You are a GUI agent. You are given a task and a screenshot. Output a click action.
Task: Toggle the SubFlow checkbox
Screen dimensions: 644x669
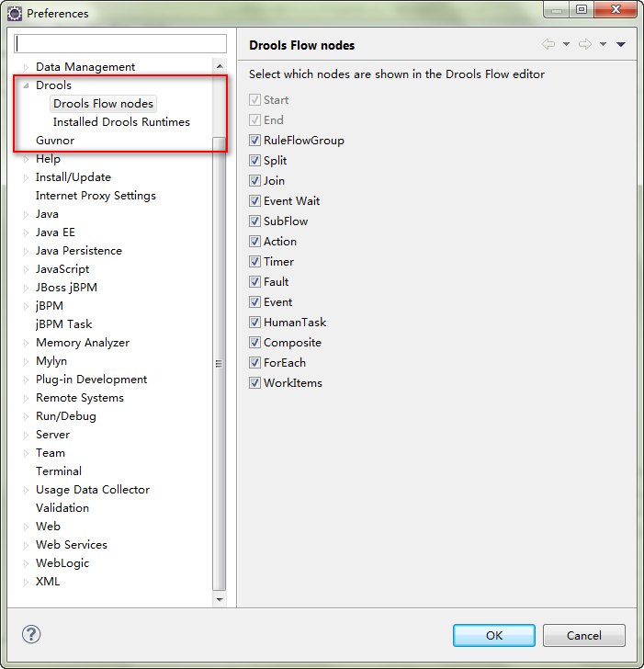tap(254, 221)
